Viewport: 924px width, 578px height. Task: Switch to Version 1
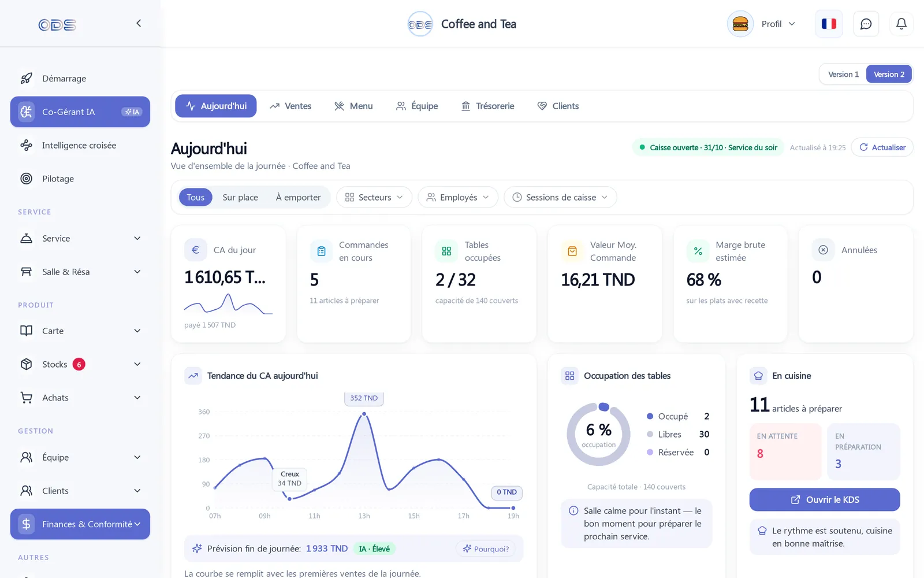(x=843, y=74)
